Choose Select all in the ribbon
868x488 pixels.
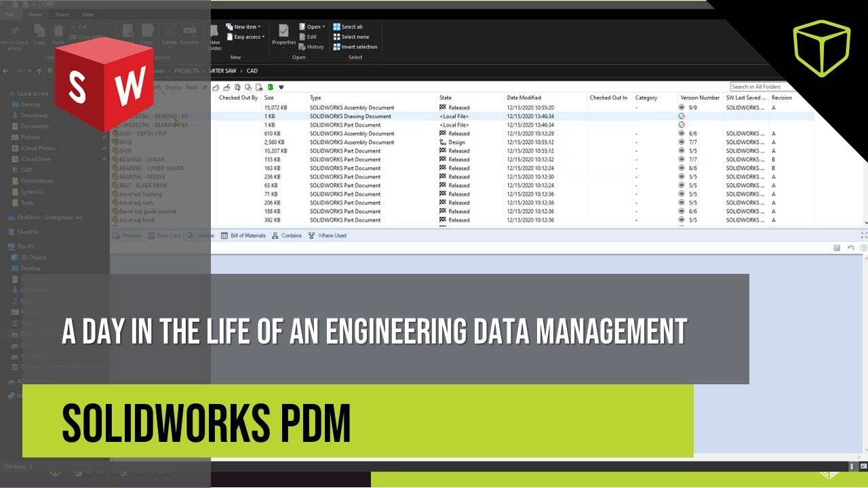pyautogui.click(x=348, y=26)
